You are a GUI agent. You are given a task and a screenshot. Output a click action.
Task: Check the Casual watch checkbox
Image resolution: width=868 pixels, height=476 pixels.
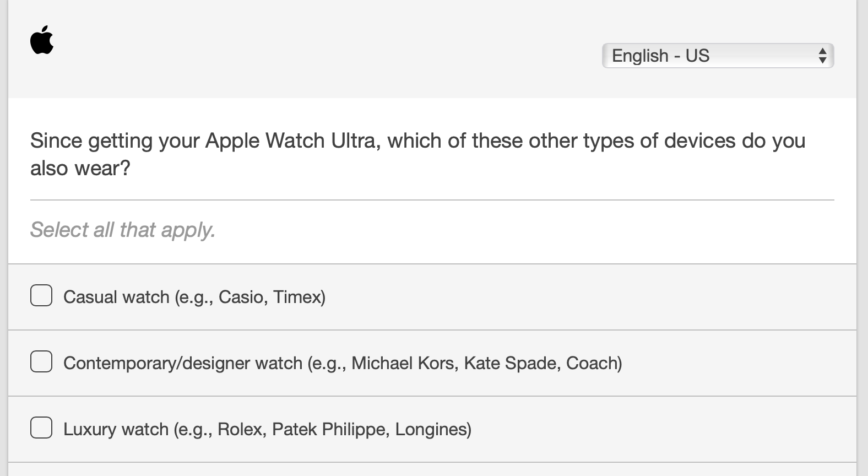(x=41, y=296)
